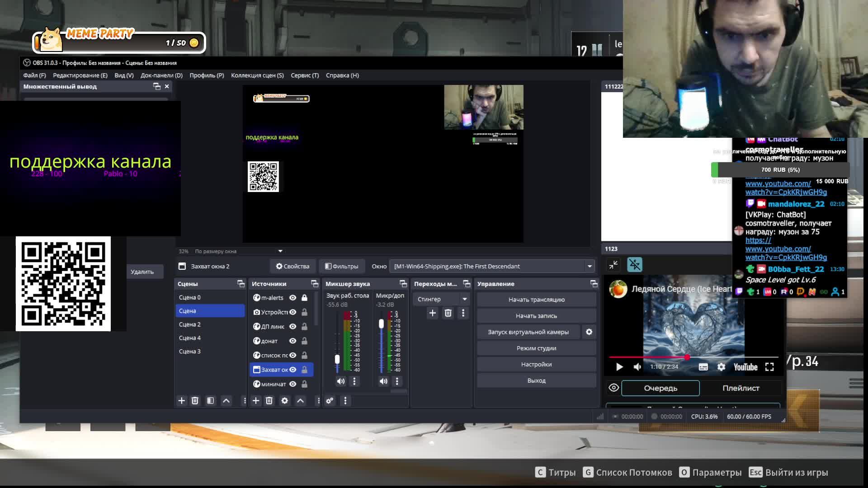
Task: Delete selected source with trash icon
Action: pos(269,401)
